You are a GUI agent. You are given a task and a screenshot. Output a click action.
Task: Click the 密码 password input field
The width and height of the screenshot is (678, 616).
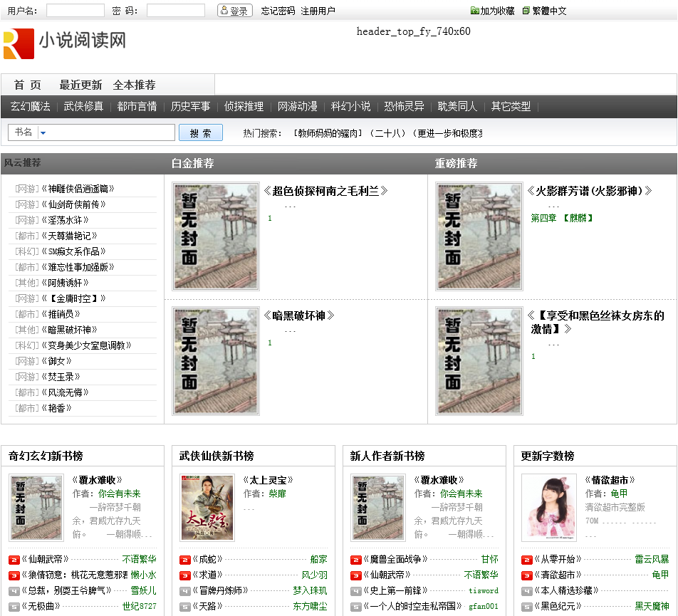[175, 11]
